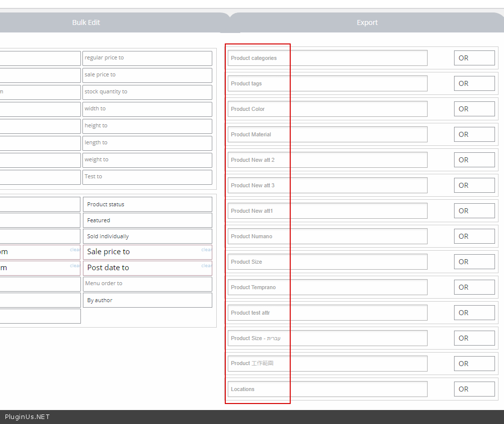
Task: Switch to the Bulk Edit tab
Action: [x=86, y=22]
